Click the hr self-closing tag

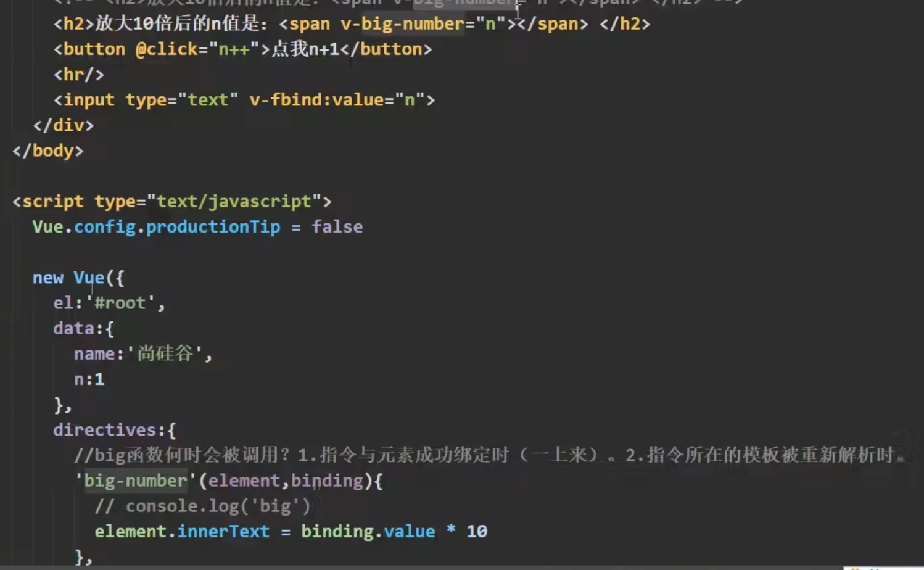[x=78, y=74]
